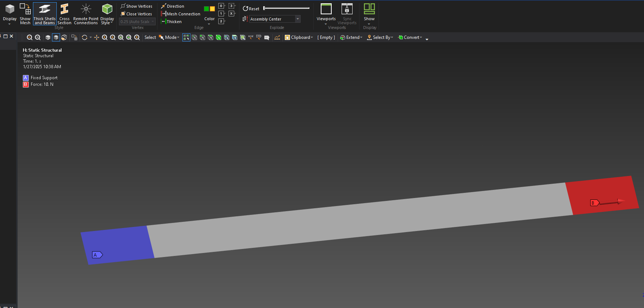Screen dimensions: 644x308
Task: Click the Thicken edge option
Action: 171,22
